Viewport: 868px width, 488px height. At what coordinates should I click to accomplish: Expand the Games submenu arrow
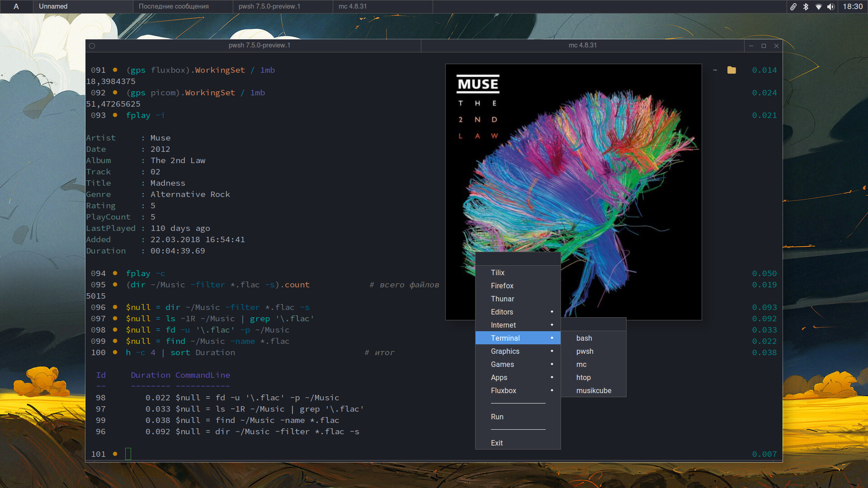552,364
